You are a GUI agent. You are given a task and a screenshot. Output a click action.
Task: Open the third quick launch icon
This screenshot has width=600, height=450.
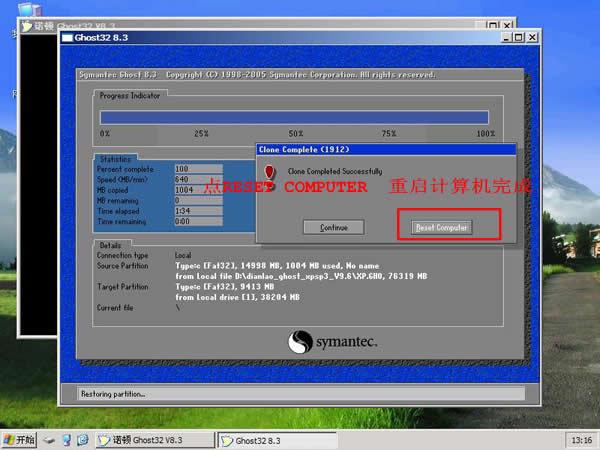82,439
